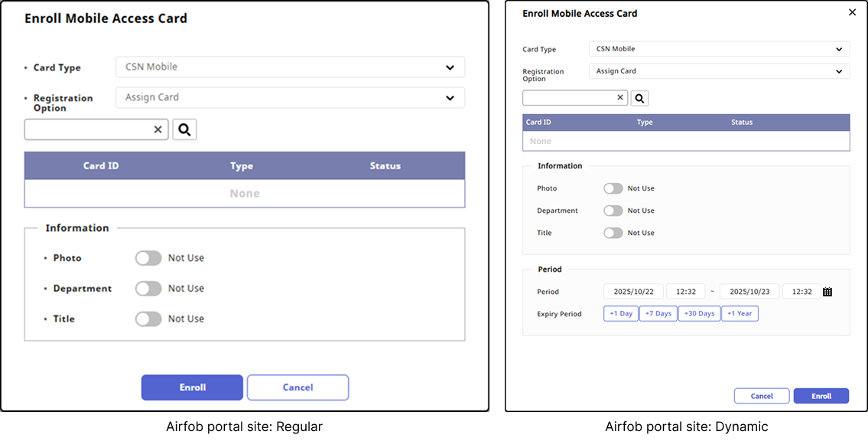Toggle the Title switch in the compact dialog
This screenshot has width=868, height=441.
tap(613, 233)
